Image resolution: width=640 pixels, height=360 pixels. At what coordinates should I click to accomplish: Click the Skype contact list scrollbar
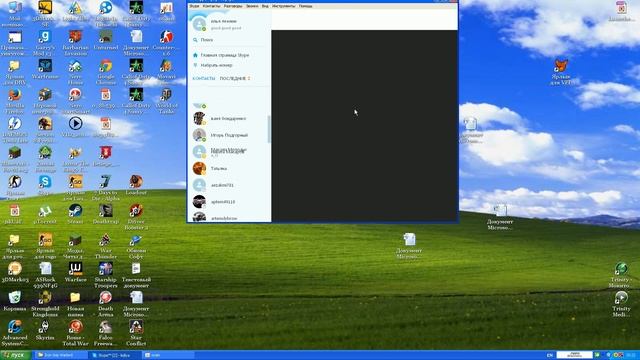pos(269,129)
